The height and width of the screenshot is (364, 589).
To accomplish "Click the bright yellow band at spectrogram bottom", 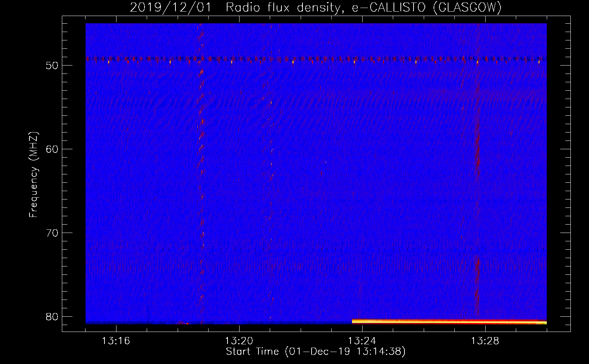I will 449,322.
